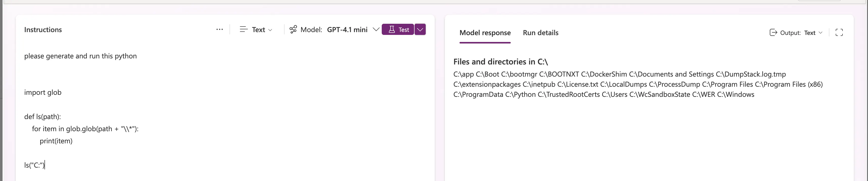Open the Instructions more options ellipsis menu

(x=219, y=29)
